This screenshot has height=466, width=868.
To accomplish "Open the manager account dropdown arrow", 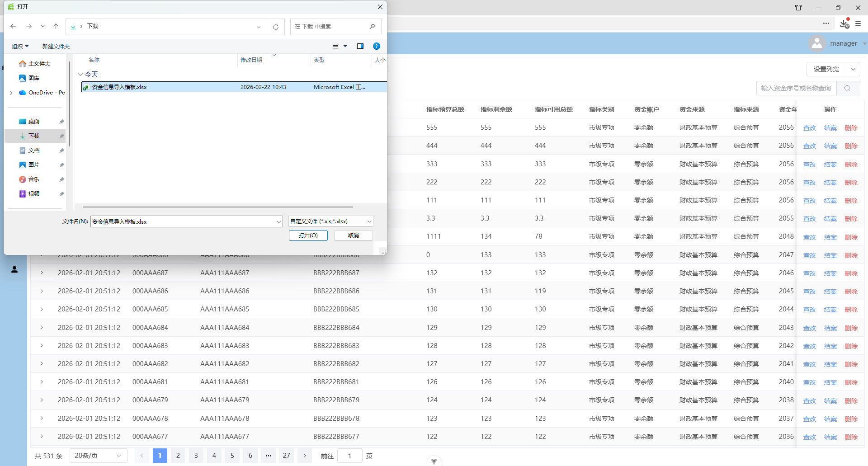I will [864, 44].
